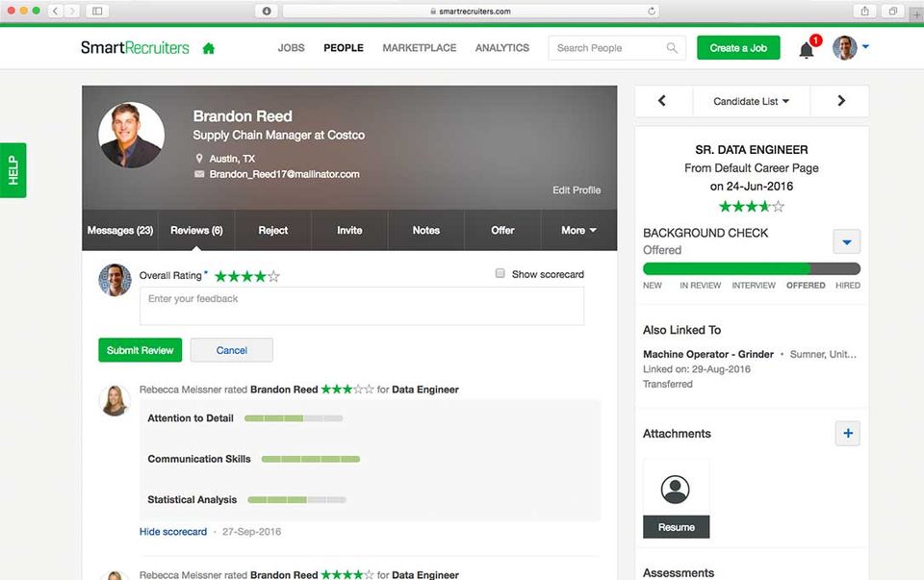Image resolution: width=924 pixels, height=580 pixels.
Task: Open the ANALYTICS navigation item
Action: point(502,48)
